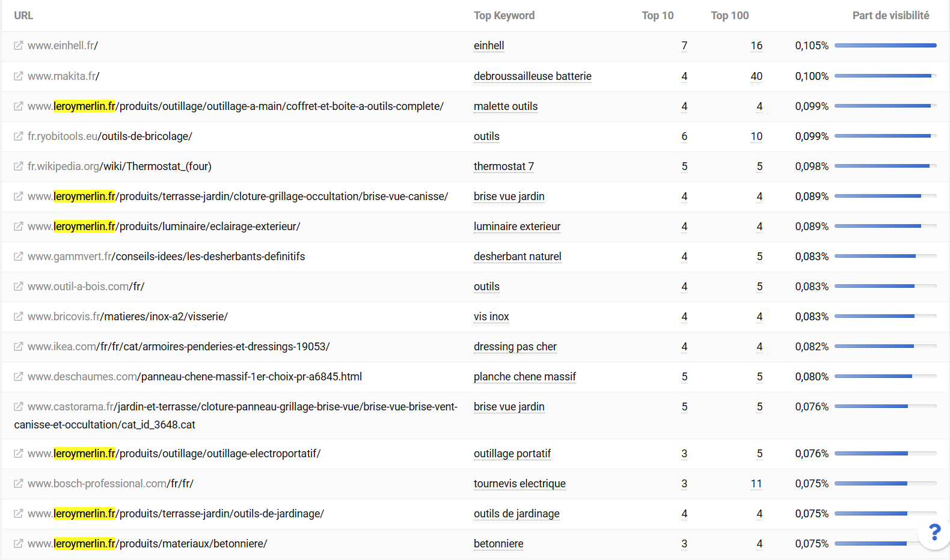
Task: Open keyword link 'debroussailleuse batterie'
Action: [x=532, y=76]
